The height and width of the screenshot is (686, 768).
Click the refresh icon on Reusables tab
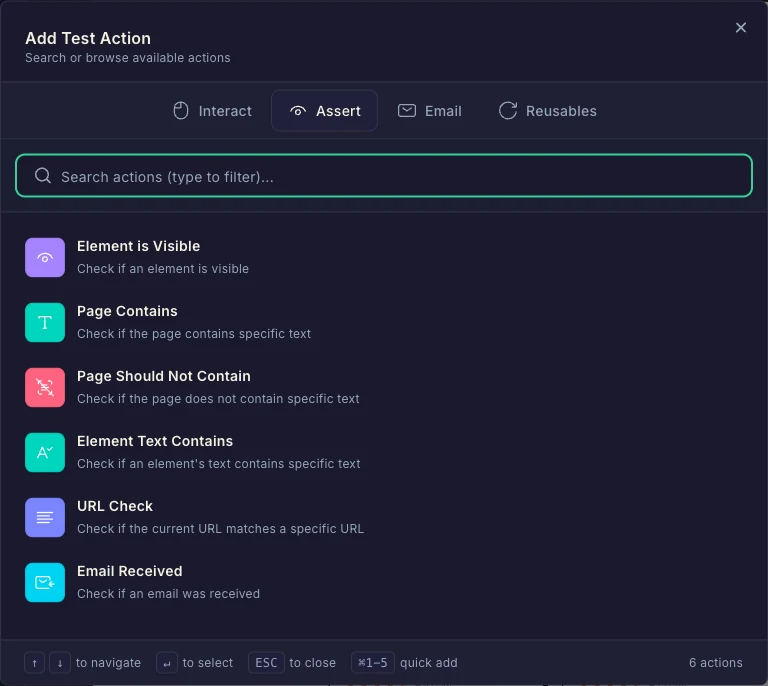[508, 111]
